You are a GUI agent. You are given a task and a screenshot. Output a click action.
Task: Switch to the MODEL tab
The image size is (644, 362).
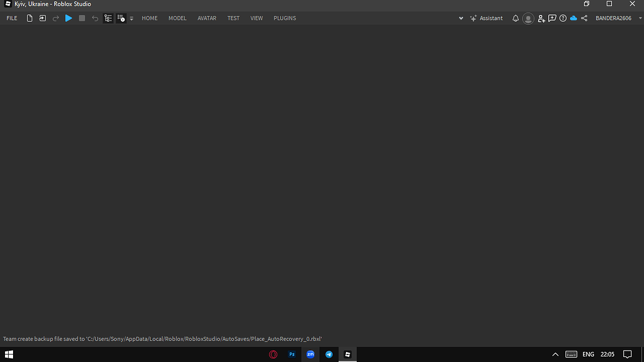[177, 18]
